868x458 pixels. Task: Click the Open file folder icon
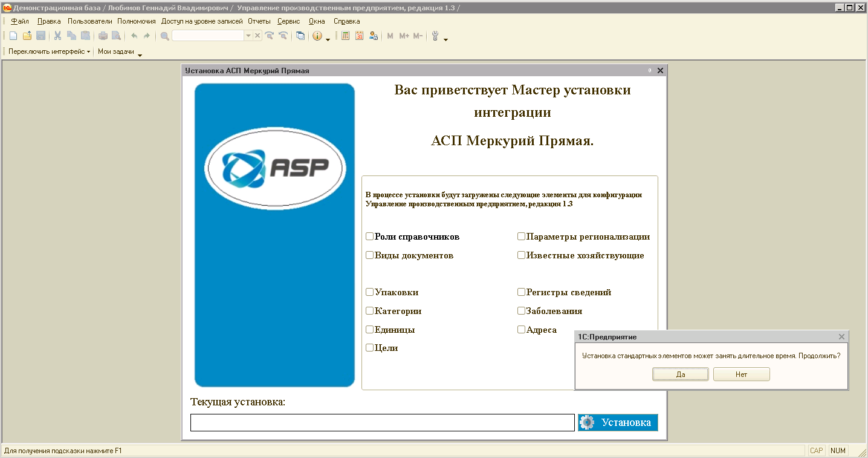[27, 36]
